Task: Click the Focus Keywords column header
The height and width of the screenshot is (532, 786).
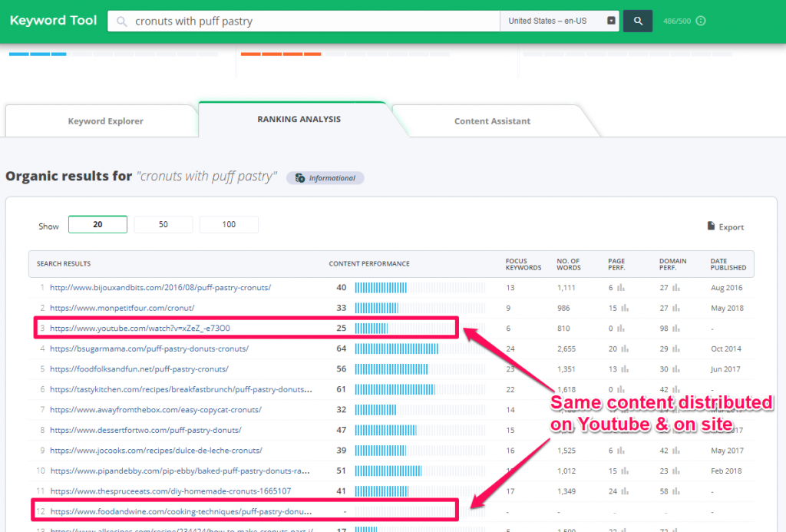Action: [x=523, y=264]
